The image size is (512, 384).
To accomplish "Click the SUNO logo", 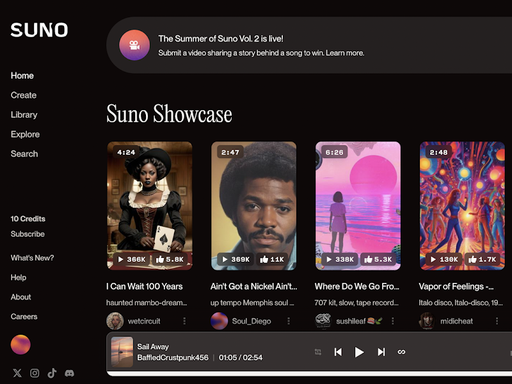I will tap(39, 30).
